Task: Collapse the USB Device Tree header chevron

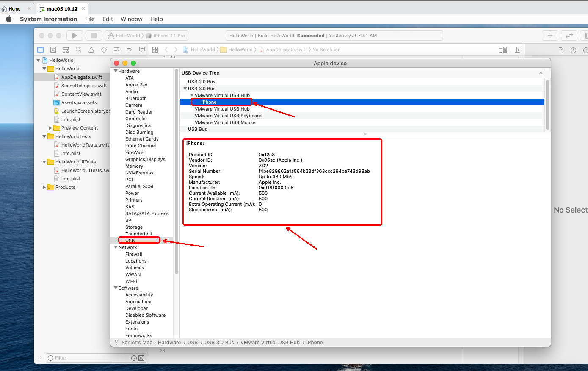Action: [541, 73]
